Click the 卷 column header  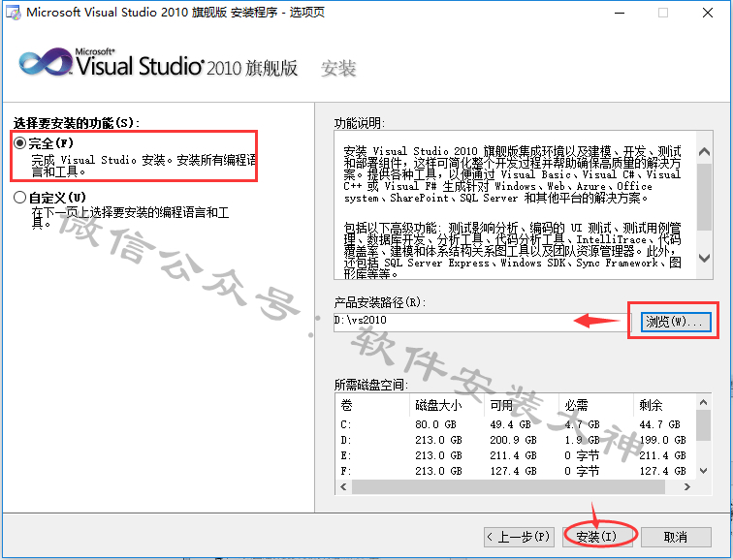point(372,404)
